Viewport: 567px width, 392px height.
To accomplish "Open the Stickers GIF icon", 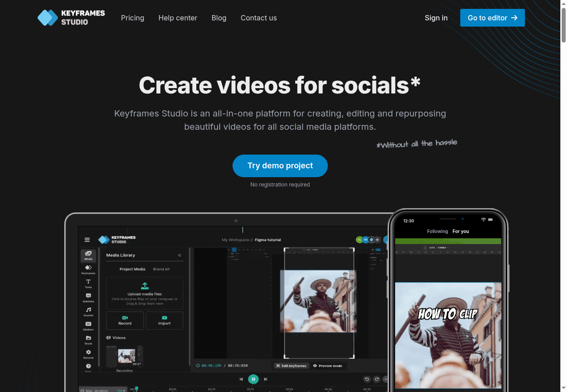I will coord(88,326).
